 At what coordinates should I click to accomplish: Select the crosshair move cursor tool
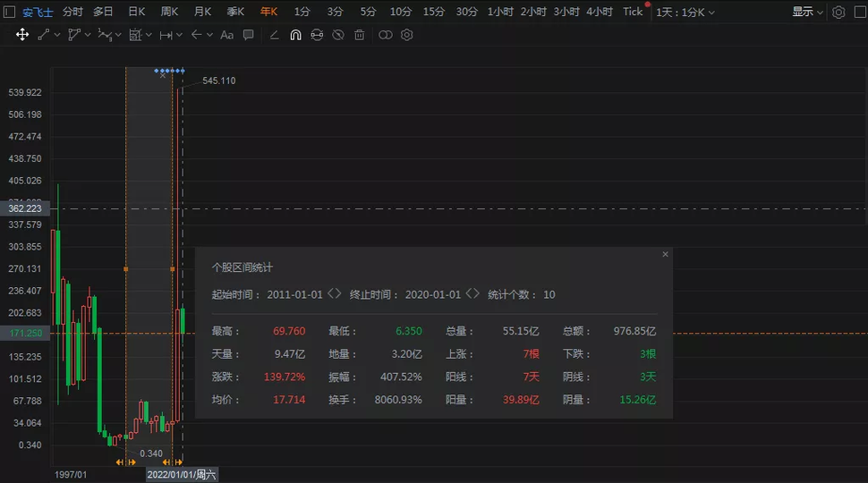pyautogui.click(x=22, y=35)
